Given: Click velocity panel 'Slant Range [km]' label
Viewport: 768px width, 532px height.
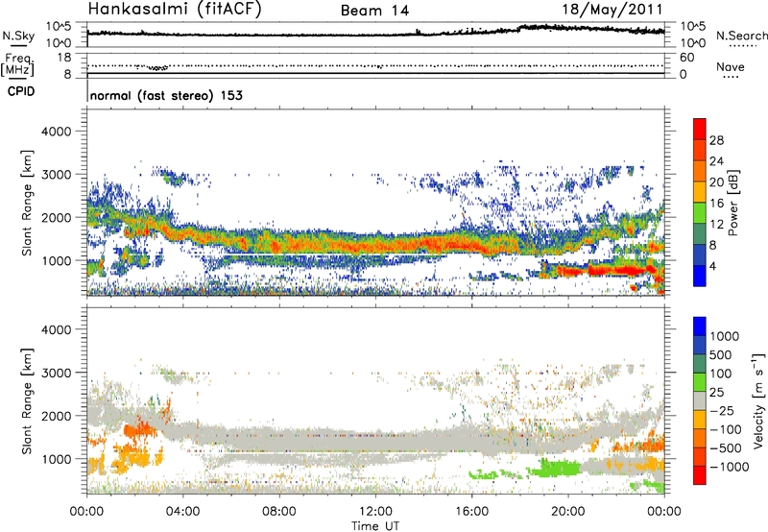Looking at the screenshot, I should click(x=27, y=400).
